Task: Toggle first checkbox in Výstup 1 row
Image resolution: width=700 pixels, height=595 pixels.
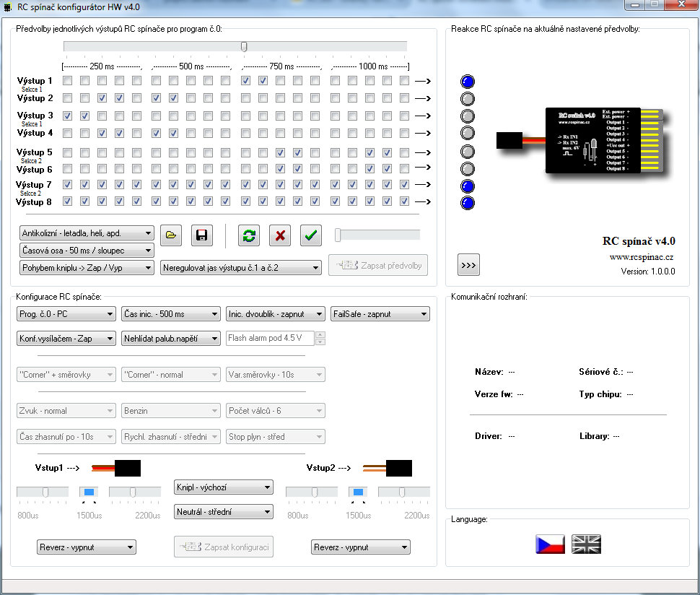Action: (x=67, y=81)
